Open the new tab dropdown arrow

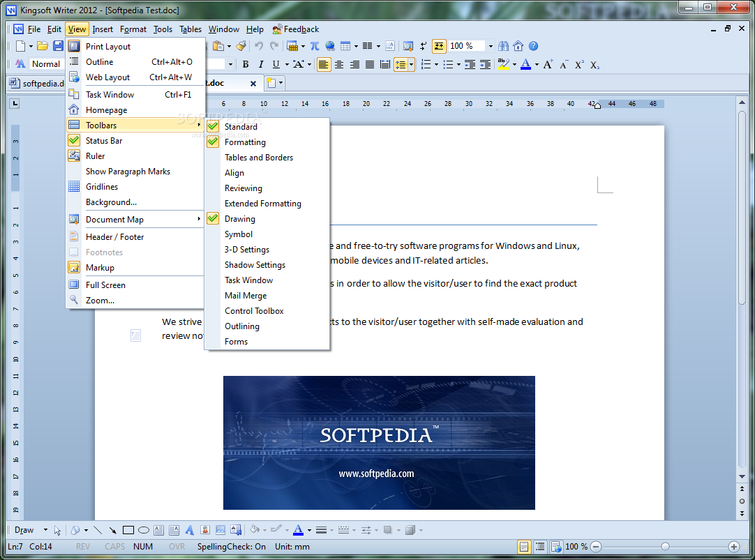[x=281, y=83]
